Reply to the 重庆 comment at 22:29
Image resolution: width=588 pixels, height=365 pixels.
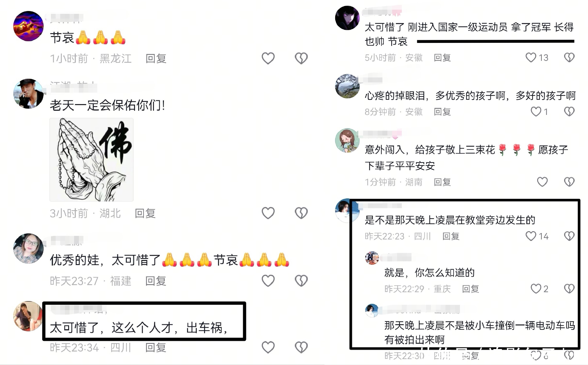[x=471, y=289]
